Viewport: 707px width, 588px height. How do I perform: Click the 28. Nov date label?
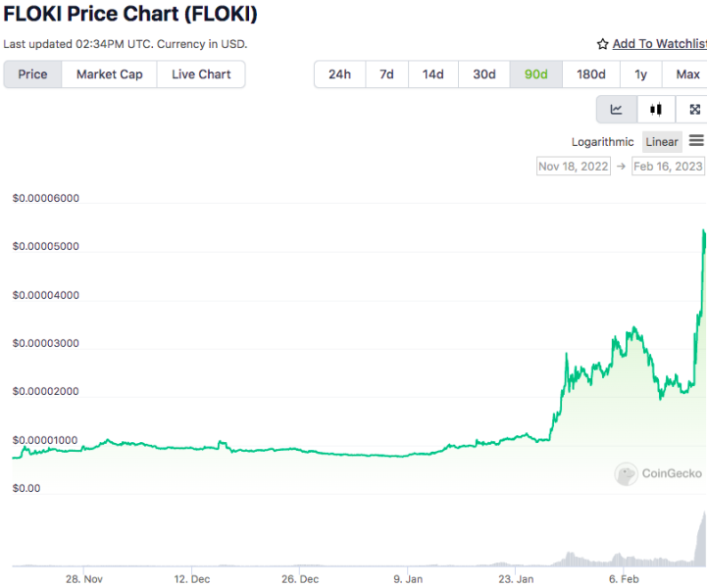tap(84, 579)
